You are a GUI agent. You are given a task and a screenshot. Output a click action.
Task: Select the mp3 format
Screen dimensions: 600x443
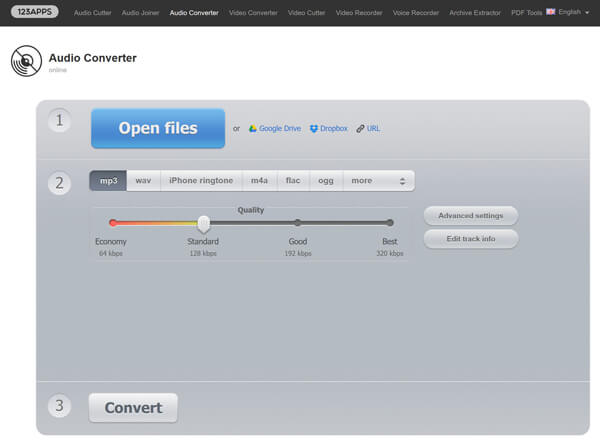pyautogui.click(x=108, y=181)
